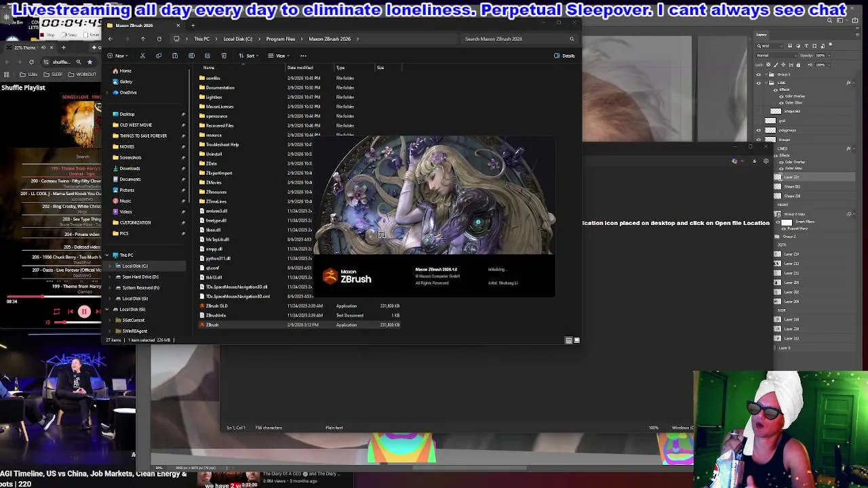Delete the selected file
Screen dimensions: 868x488
224,56
